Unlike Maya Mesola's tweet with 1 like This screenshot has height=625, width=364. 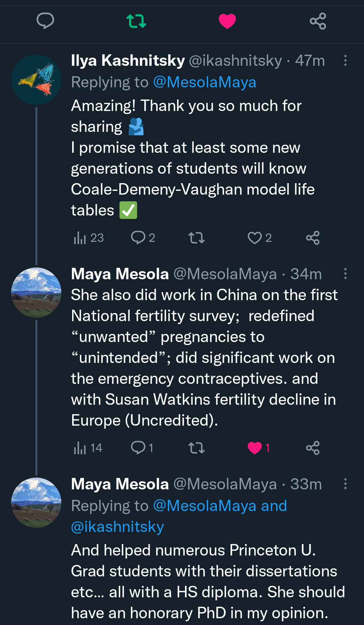pos(255,448)
